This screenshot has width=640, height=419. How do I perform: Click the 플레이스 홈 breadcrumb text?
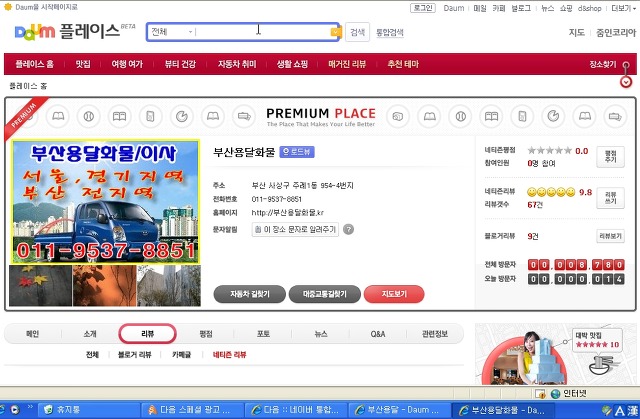[28, 86]
